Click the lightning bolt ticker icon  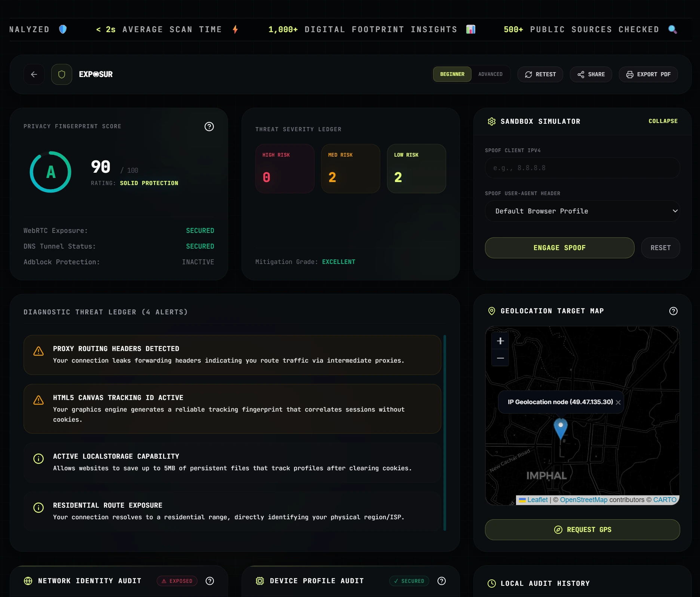coord(235,29)
